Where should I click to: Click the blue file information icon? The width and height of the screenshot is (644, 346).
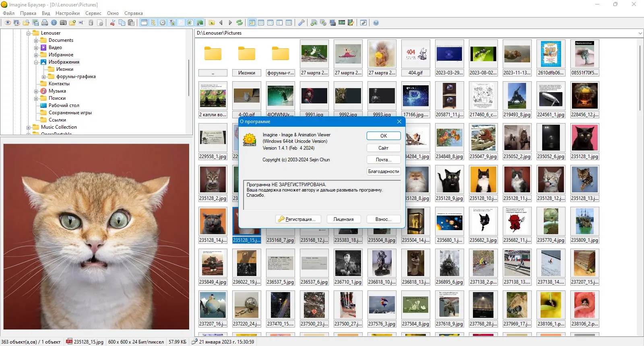(54, 23)
